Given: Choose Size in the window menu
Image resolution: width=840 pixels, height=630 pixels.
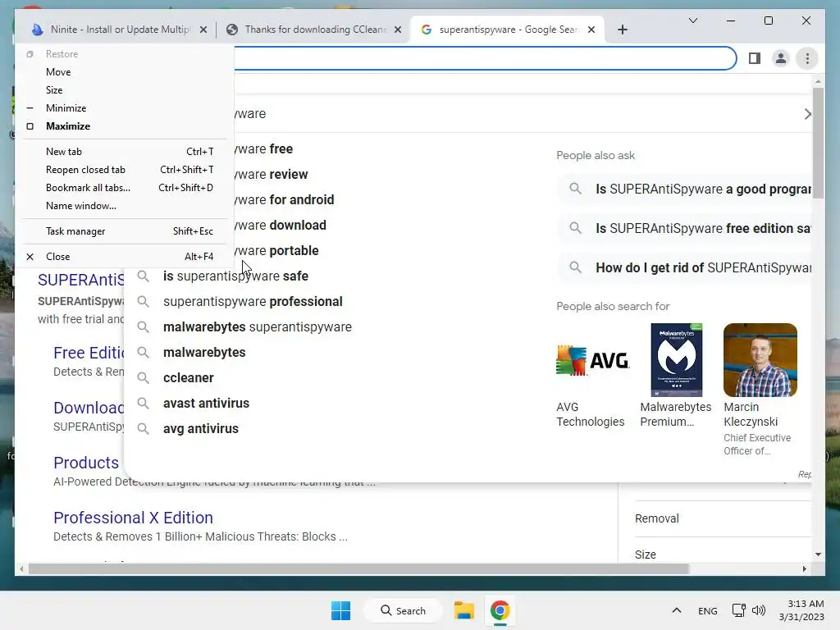Looking at the screenshot, I should pyautogui.click(x=125, y=90).
